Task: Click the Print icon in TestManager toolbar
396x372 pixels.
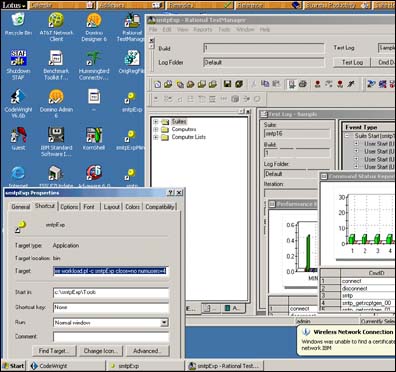Action: pyautogui.click(x=303, y=84)
